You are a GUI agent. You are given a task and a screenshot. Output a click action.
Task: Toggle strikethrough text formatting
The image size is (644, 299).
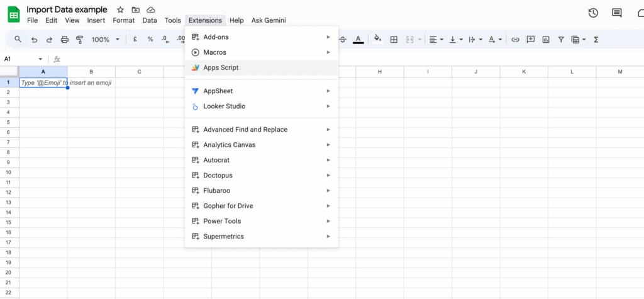point(343,40)
